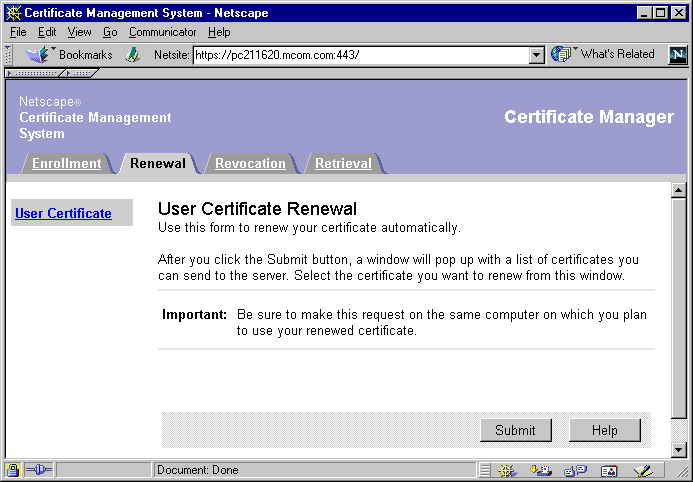Click the vertical scrollbar thumb
The width and height of the screenshot is (693, 482).
click(x=678, y=308)
